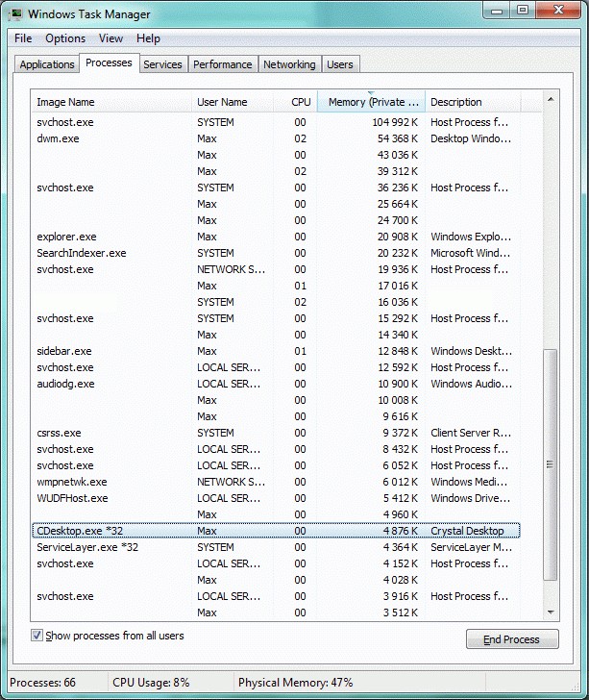Screen dimensions: 589x700
Task: Minimize the Task Manager window
Action: (x=497, y=11)
